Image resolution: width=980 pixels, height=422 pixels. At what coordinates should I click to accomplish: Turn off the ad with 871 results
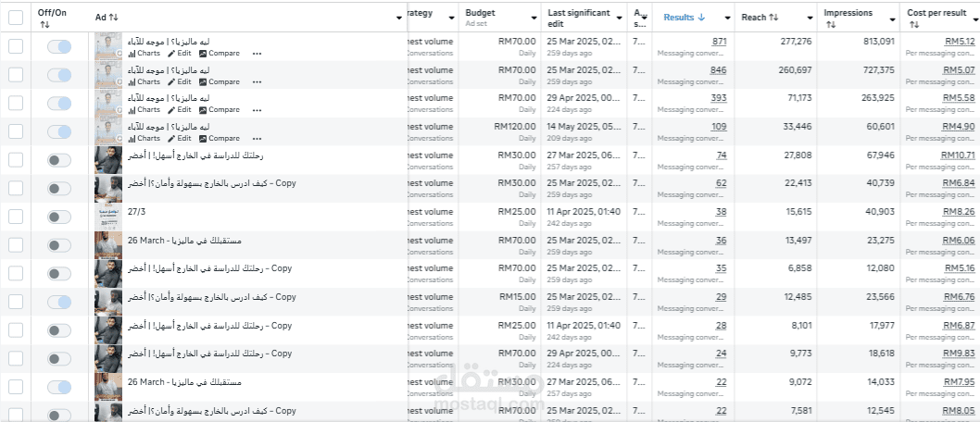pyautogui.click(x=58, y=46)
